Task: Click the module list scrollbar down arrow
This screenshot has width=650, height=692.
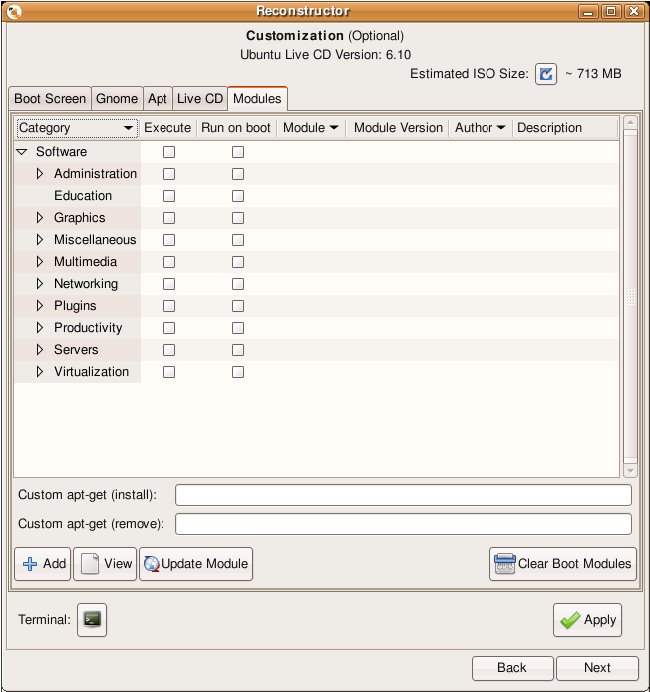Action: coord(630,471)
